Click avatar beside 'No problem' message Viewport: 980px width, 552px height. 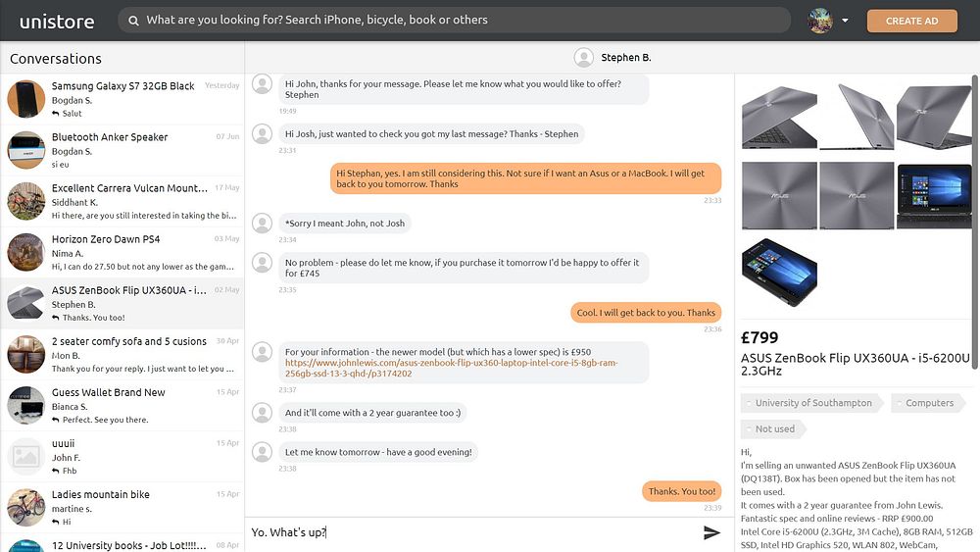262,263
